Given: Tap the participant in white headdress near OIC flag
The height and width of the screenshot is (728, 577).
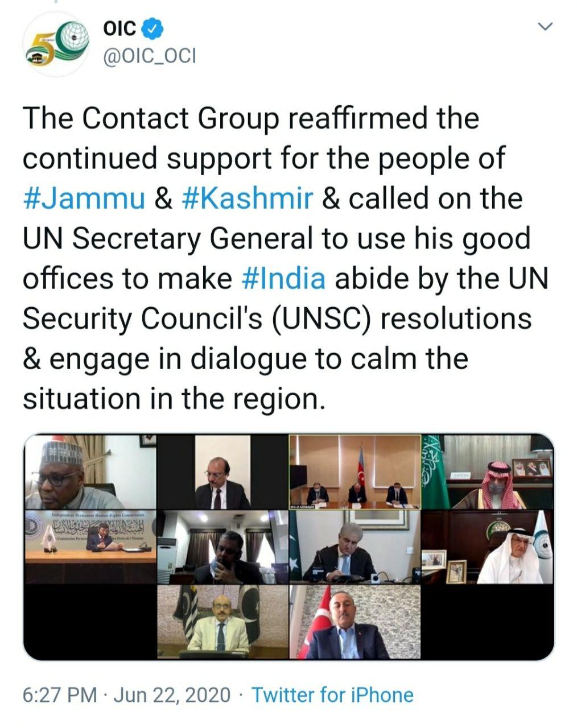Looking at the screenshot, I should click(487, 547).
